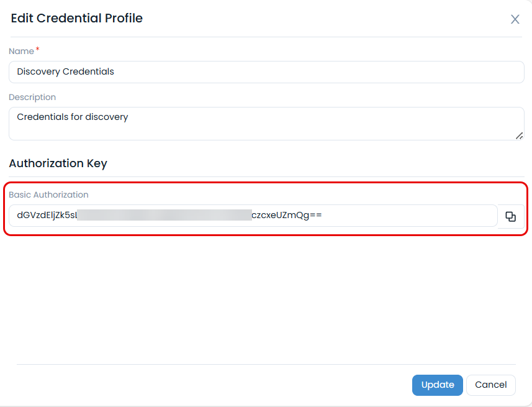The image size is (532, 407).
Task: Click the Authorization Key section heading
Action: pos(58,163)
